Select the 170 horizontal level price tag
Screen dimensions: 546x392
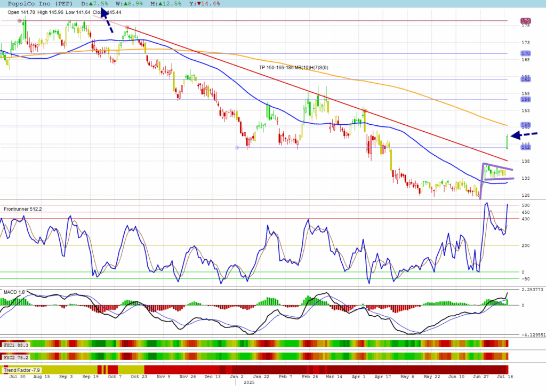pyautogui.click(x=525, y=53)
